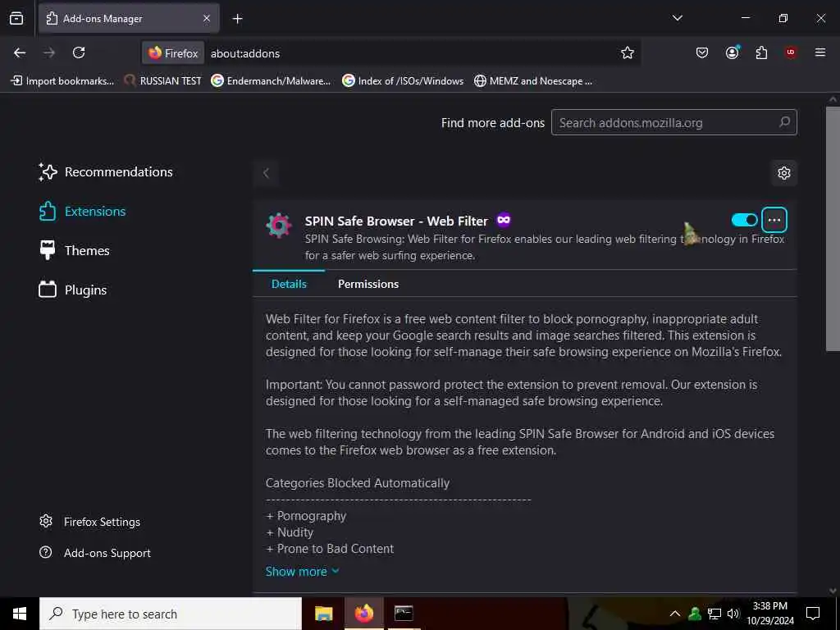Image resolution: width=840 pixels, height=630 pixels.
Task: Open the uBlock Origin toolbar icon
Action: coord(791,52)
